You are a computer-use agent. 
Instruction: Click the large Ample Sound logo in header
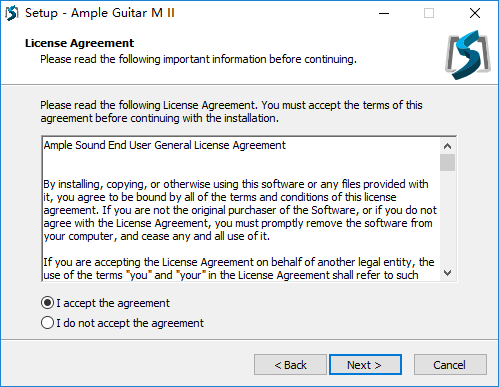click(x=468, y=55)
